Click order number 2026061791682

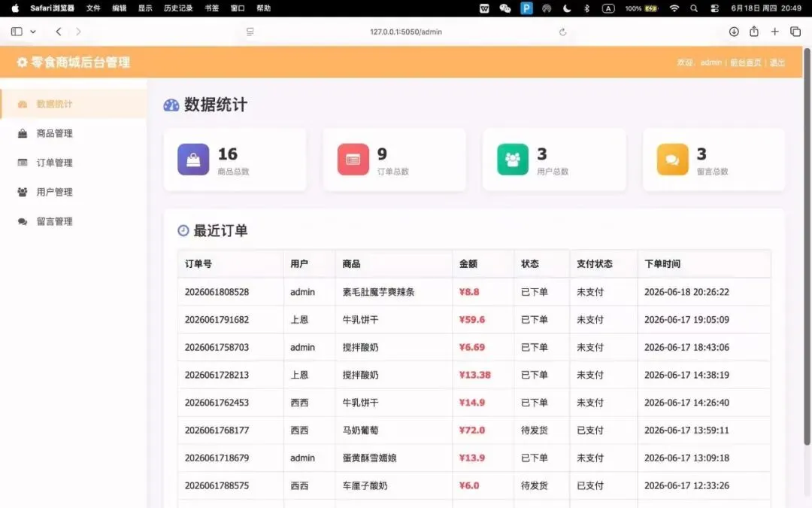coord(217,319)
